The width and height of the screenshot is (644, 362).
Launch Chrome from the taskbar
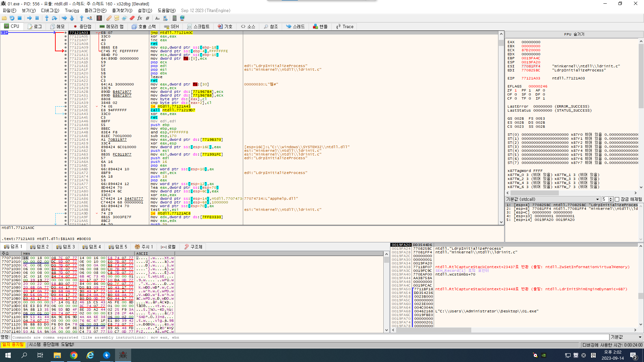click(x=73, y=355)
